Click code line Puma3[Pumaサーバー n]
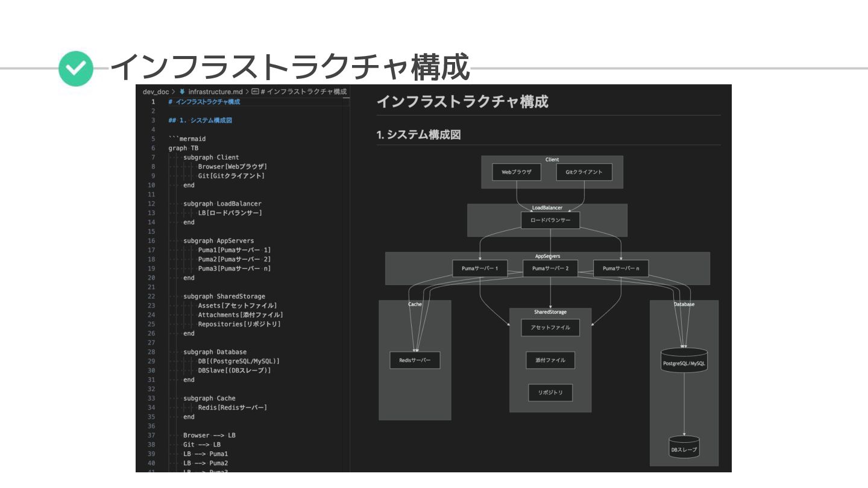This screenshot has width=868, height=488. tap(234, 268)
